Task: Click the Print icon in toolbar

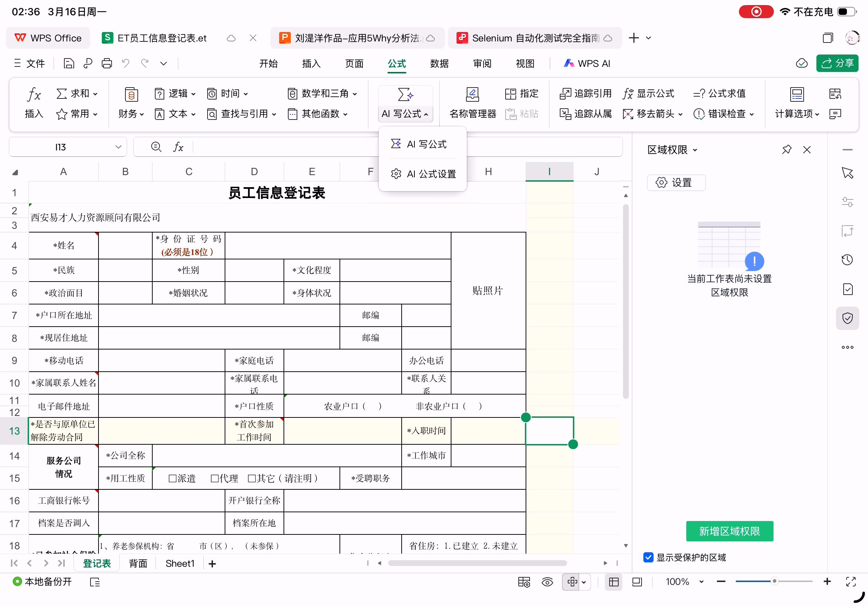Action: coord(107,64)
